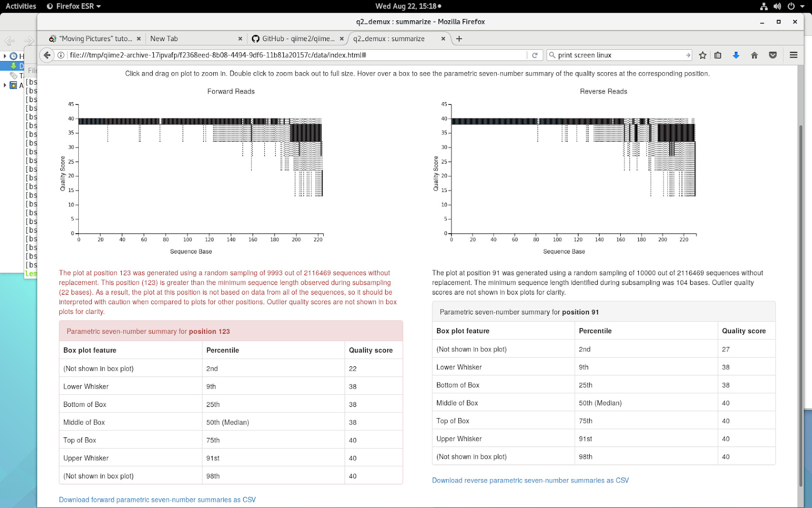Viewport: 812px width, 508px height.
Task: Maximize the Firefox window
Action: tap(778, 22)
